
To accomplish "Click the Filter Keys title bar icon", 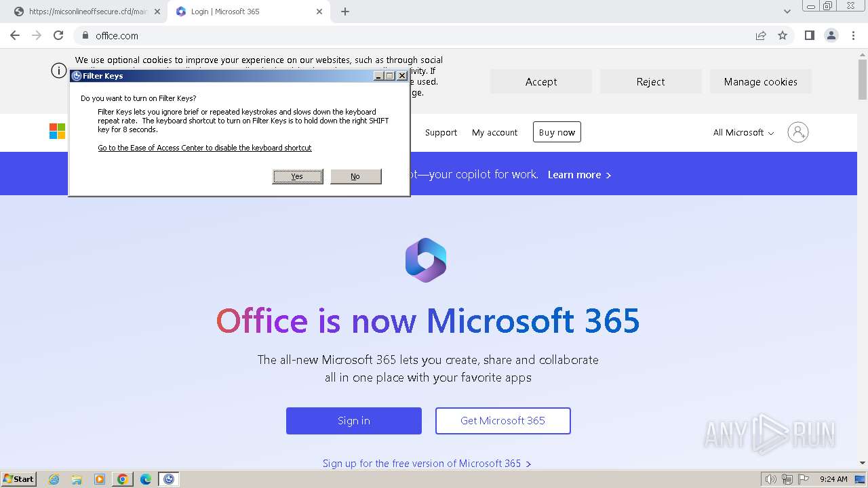I will point(77,76).
